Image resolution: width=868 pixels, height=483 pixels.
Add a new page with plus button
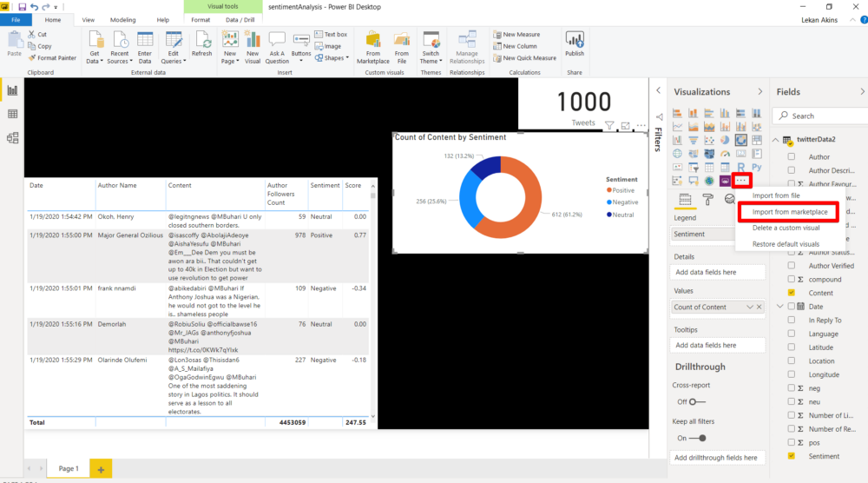(101, 469)
